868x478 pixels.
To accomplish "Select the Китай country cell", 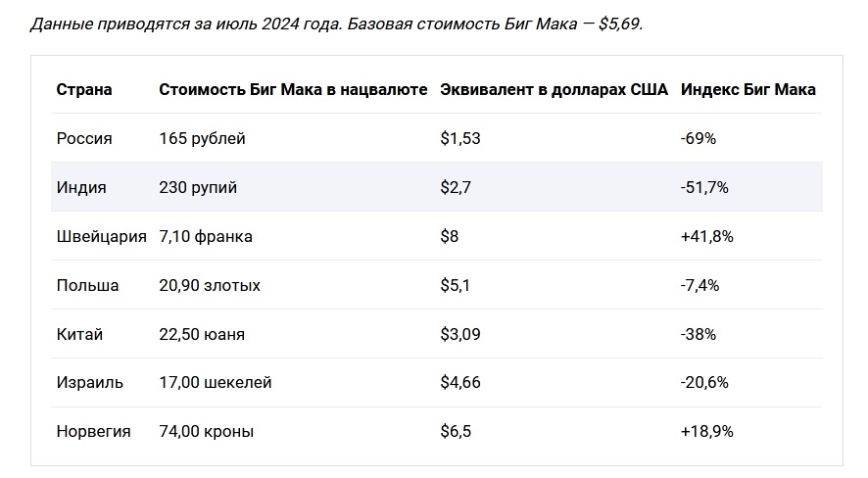I will click(79, 334).
